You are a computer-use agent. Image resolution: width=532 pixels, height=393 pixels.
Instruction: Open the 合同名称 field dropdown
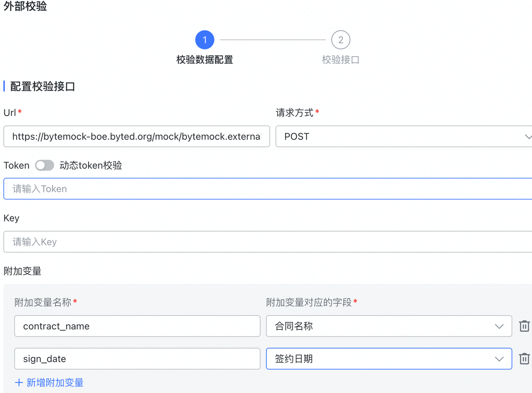coord(382,326)
